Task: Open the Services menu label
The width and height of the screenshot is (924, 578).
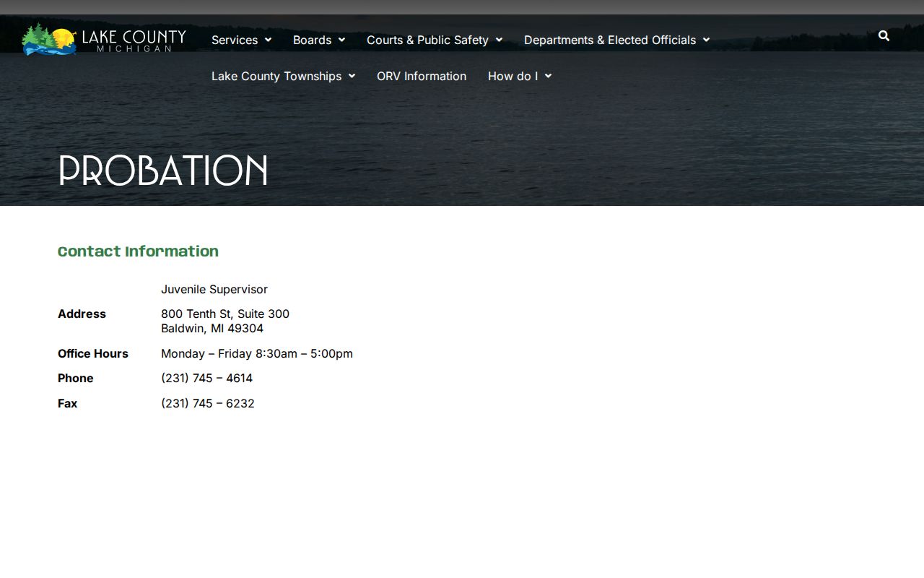Action: [235, 40]
